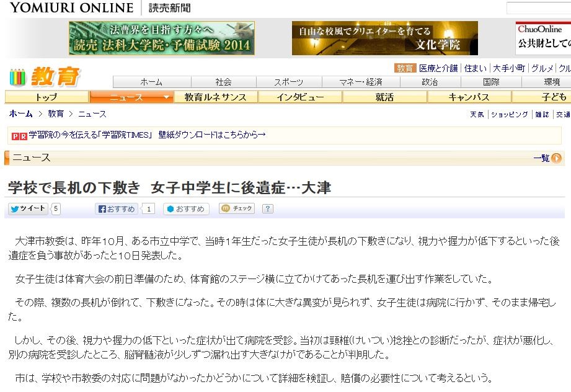571x392 pixels.
Task: Click the tweet count 5 bubble
Action: point(55,209)
